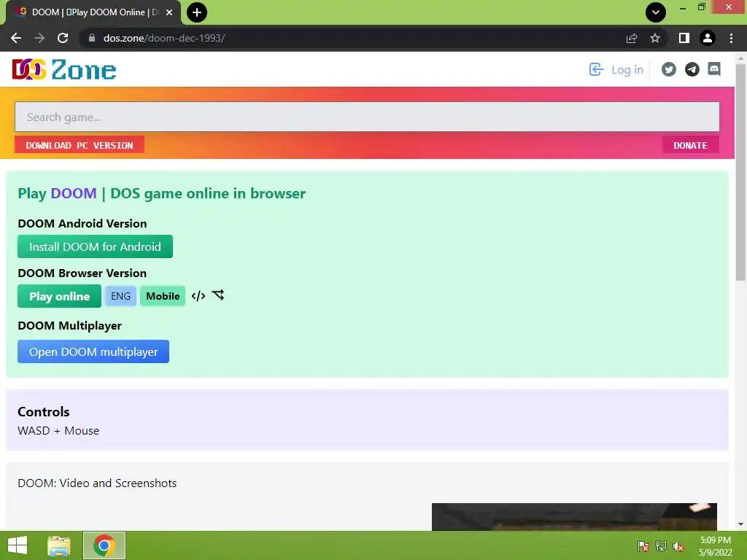Viewport: 747px width, 560px height.
Task: Click the Donate button
Action: (690, 145)
